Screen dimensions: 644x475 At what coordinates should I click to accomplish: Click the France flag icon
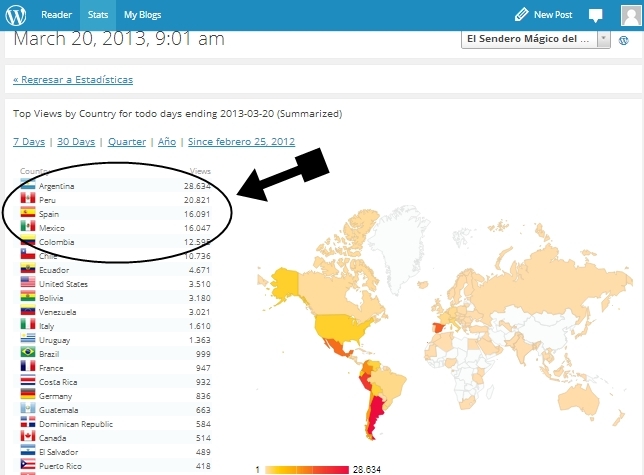pos(27,368)
